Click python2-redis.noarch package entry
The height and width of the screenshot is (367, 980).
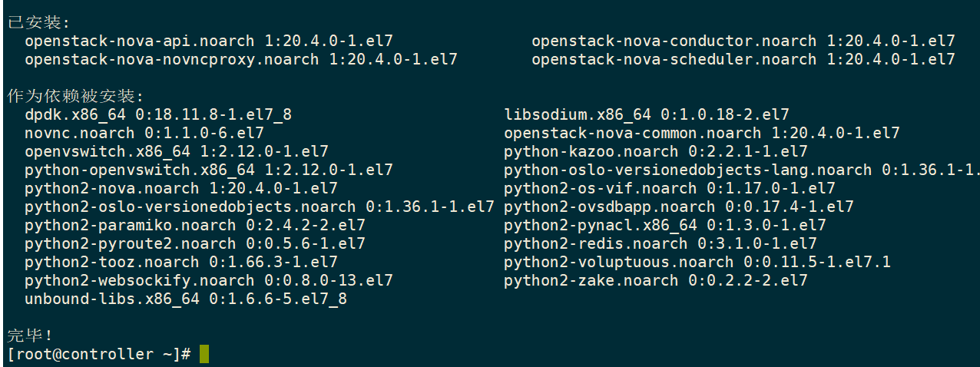coord(661,243)
